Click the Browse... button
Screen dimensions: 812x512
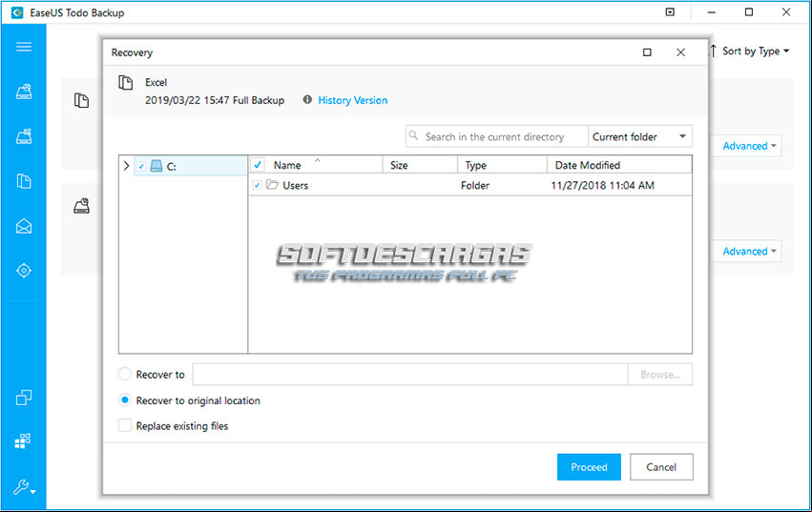pyautogui.click(x=660, y=375)
